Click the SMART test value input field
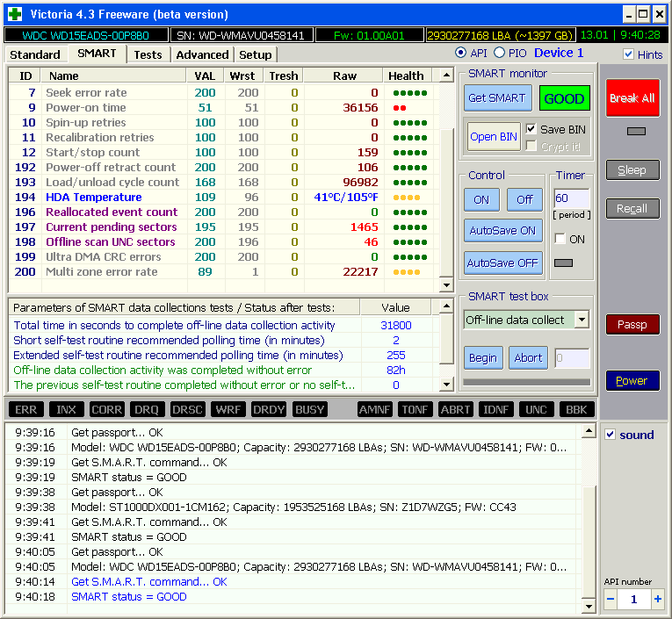Screen dimensions: 672x619 tap(572, 357)
